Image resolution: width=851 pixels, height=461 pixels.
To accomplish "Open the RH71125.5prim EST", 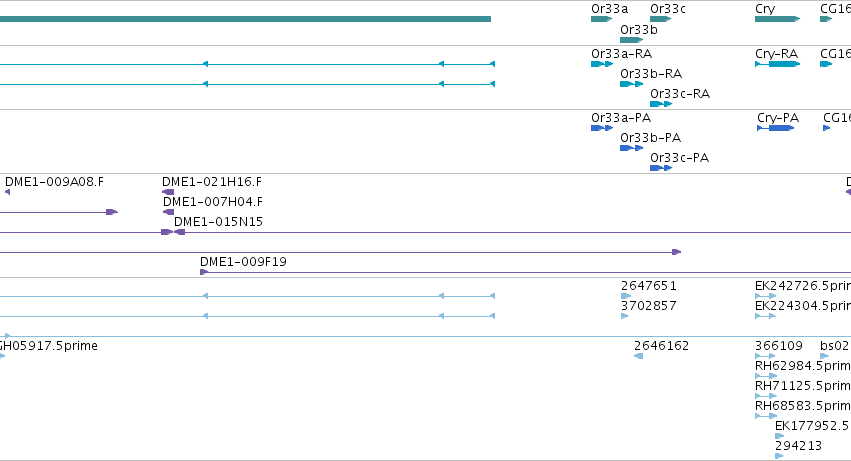I will [x=766, y=396].
